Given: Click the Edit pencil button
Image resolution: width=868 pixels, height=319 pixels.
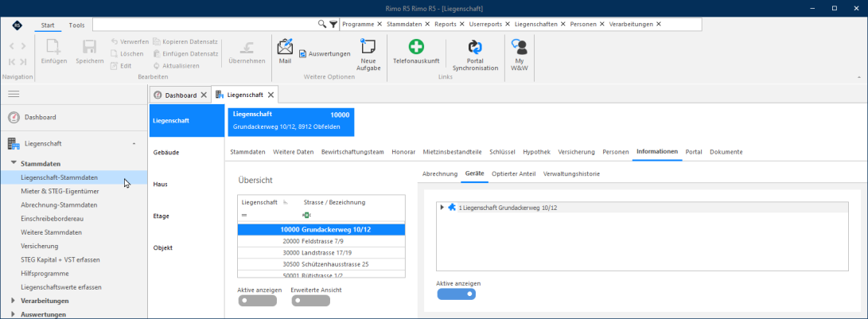Looking at the screenshot, I should 121,65.
